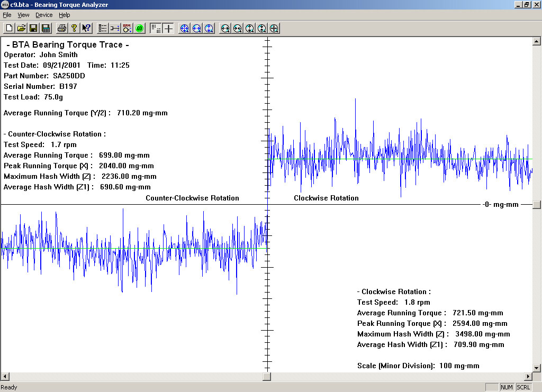Click the test info list icon
The width and height of the screenshot is (542, 392).
[103, 28]
